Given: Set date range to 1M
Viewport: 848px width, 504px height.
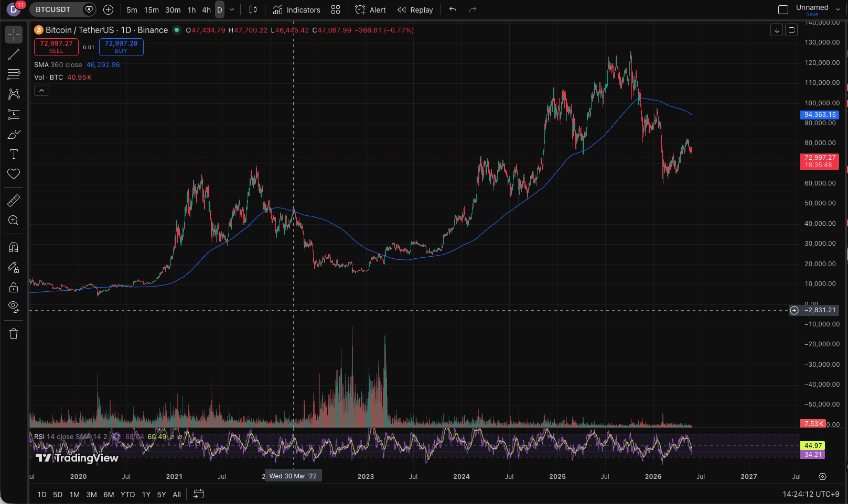Looking at the screenshot, I should (74, 495).
